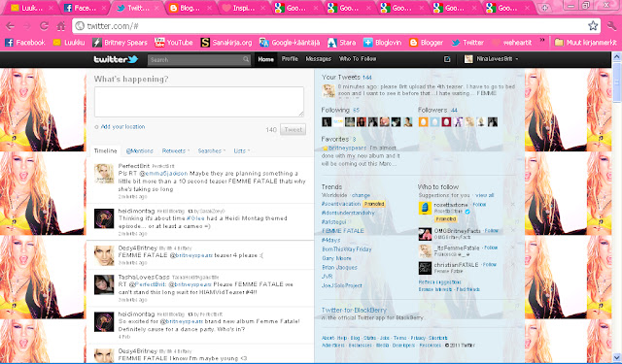Follow OMGBritneyFacts suggestion
Viewport: 622px width, 364px height.
[492, 231]
